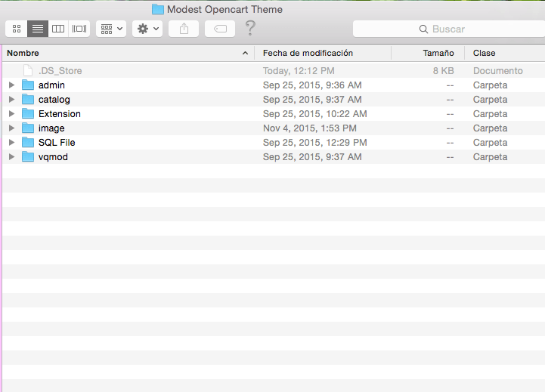This screenshot has width=545, height=392.
Task: Select the SQL File row name
Action: (x=57, y=143)
